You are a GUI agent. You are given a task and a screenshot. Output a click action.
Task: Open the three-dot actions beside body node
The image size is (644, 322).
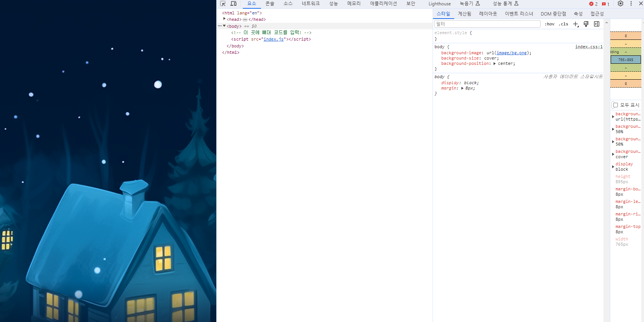(x=220, y=26)
